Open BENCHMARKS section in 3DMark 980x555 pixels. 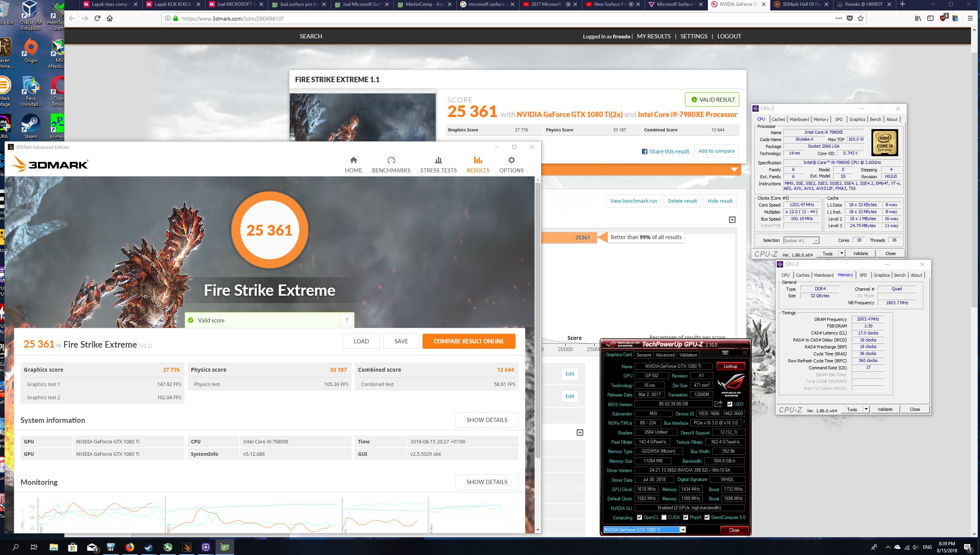tap(391, 165)
